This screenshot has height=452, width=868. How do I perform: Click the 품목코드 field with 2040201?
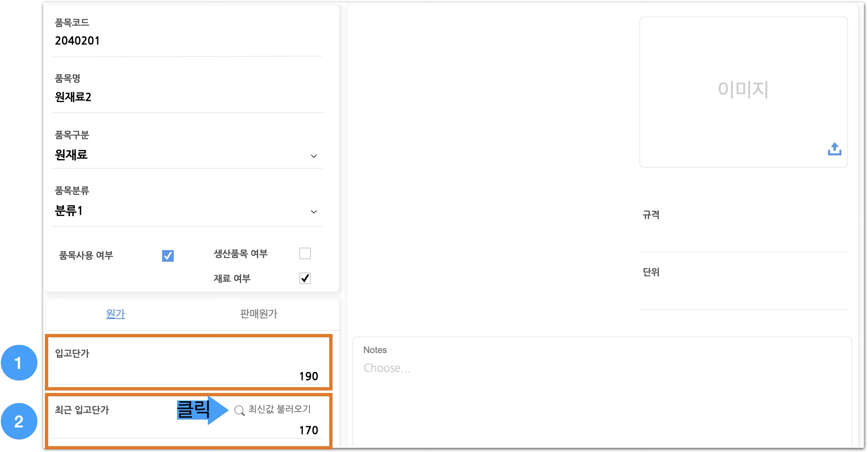[x=77, y=41]
